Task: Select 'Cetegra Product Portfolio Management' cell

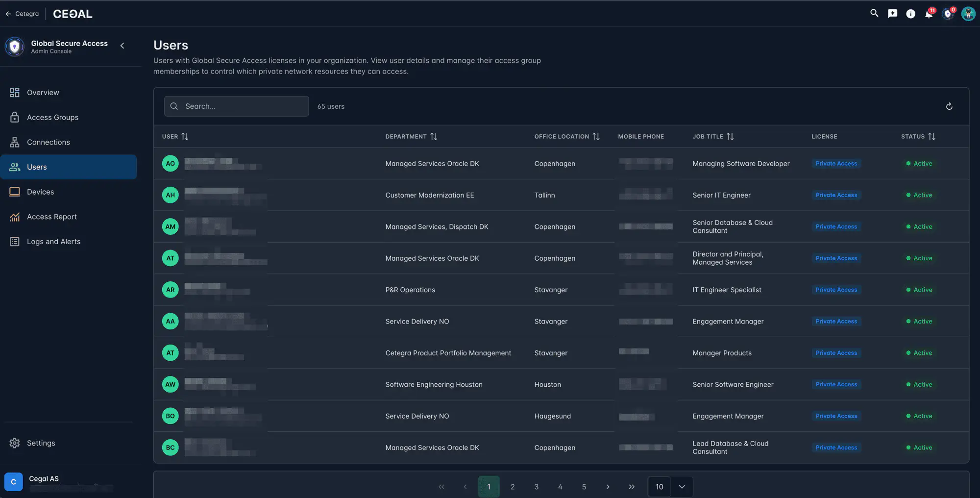Action: (448, 353)
